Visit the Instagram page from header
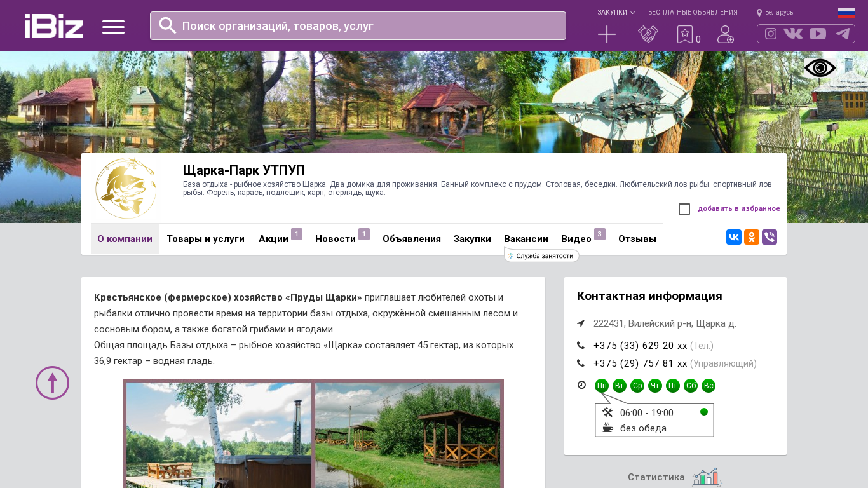Viewport: 868px width, 488px height. (771, 34)
